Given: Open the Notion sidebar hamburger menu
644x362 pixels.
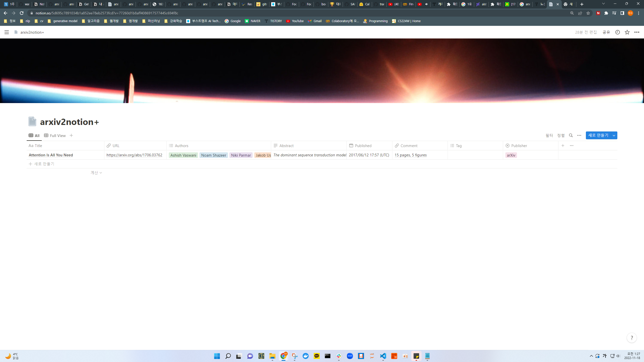Looking at the screenshot, I should pyautogui.click(x=7, y=32).
